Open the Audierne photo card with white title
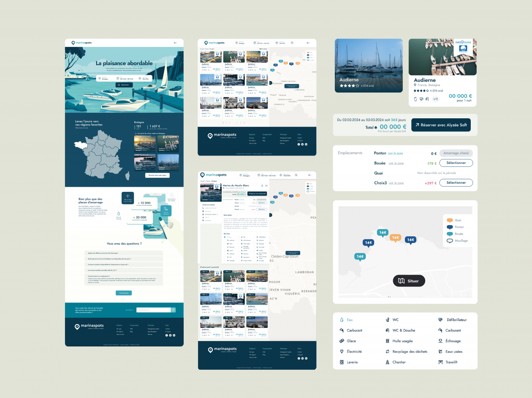 tap(369, 65)
